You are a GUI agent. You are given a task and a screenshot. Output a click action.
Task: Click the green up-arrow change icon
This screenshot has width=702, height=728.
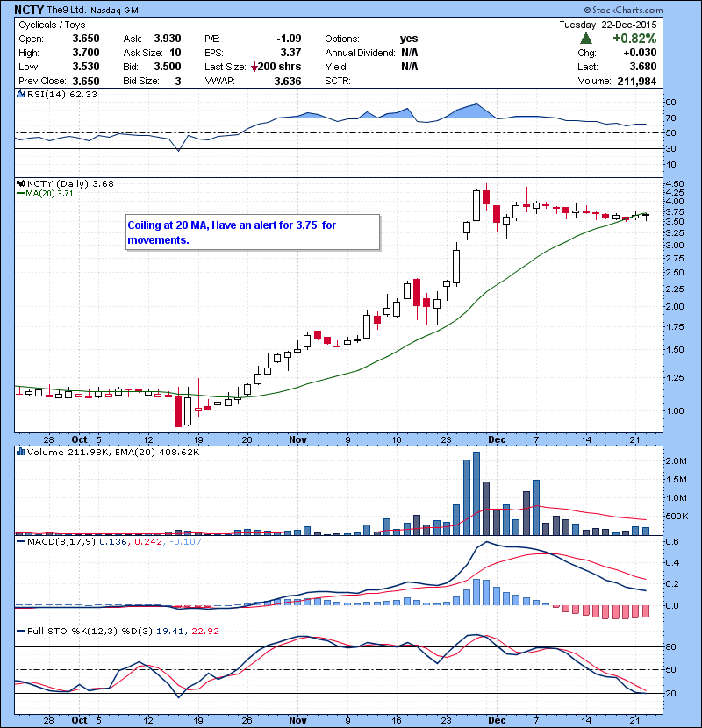[586, 39]
